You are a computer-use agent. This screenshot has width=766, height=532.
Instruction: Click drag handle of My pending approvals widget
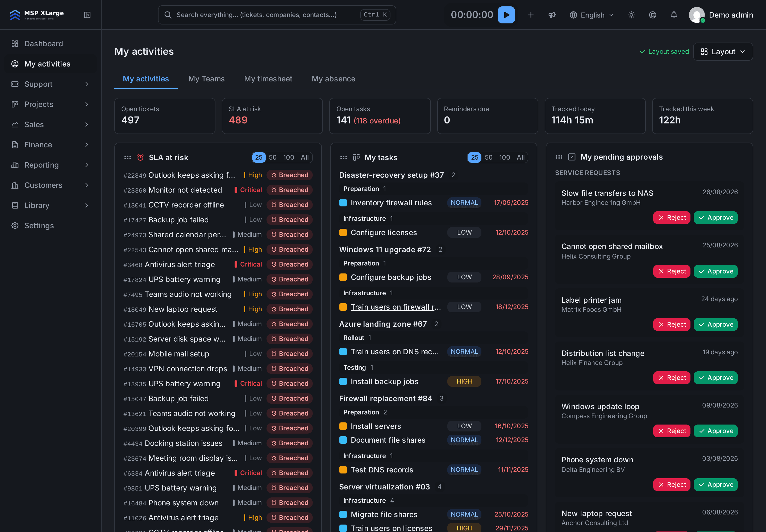(x=559, y=157)
